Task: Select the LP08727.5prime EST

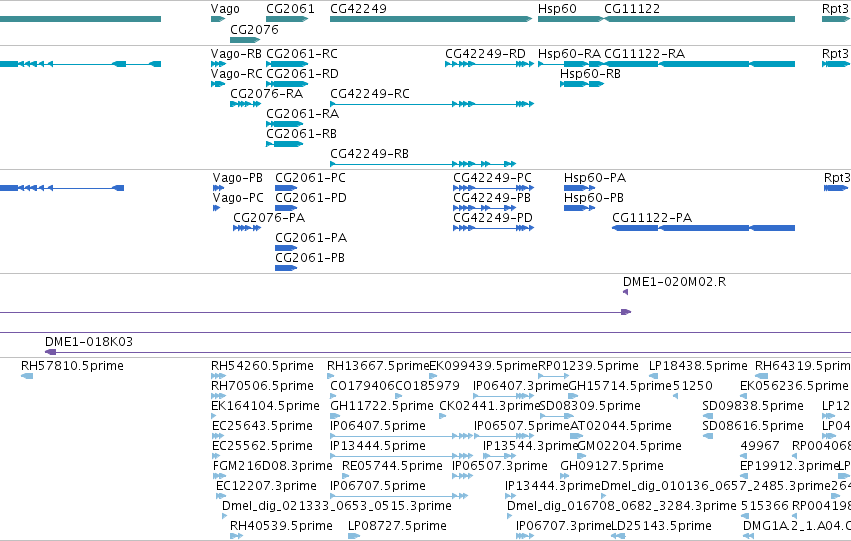Action: (x=354, y=536)
